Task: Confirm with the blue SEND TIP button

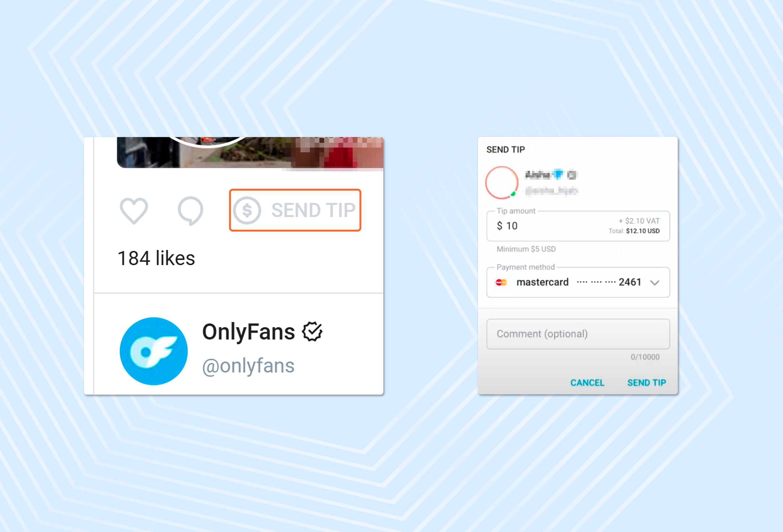Action: point(646,382)
